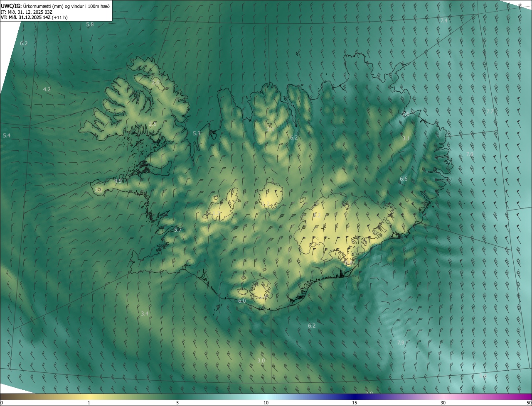Click the 5.3 value label on the map
The image size is (532, 406).
197,133
